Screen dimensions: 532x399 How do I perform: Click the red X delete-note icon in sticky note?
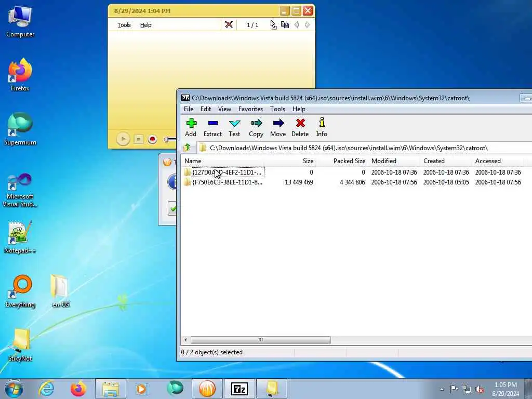coord(229,24)
